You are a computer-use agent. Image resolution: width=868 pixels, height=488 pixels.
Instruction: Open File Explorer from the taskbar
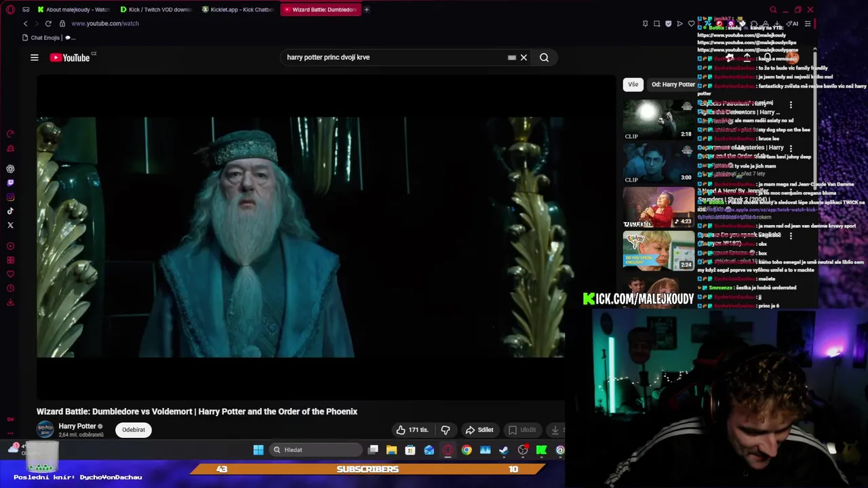click(x=391, y=450)
